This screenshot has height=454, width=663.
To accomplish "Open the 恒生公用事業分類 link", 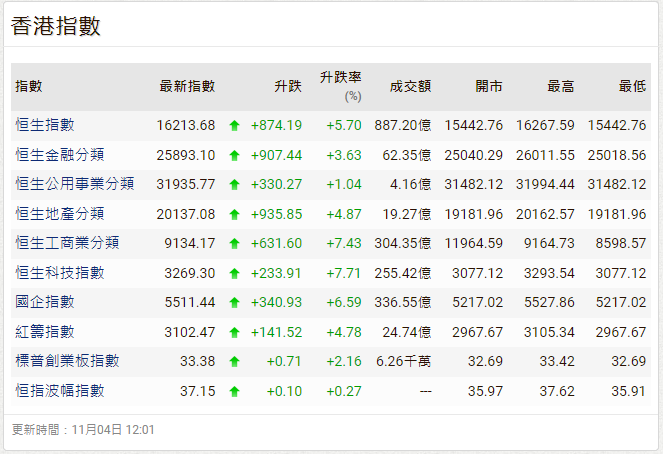I will pos(75,184).
